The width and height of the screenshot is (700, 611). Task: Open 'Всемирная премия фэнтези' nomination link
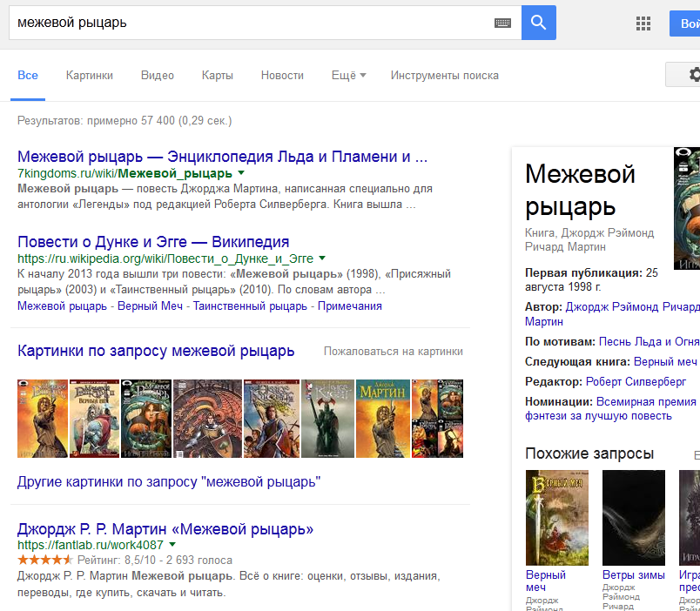tap(610, 409)
